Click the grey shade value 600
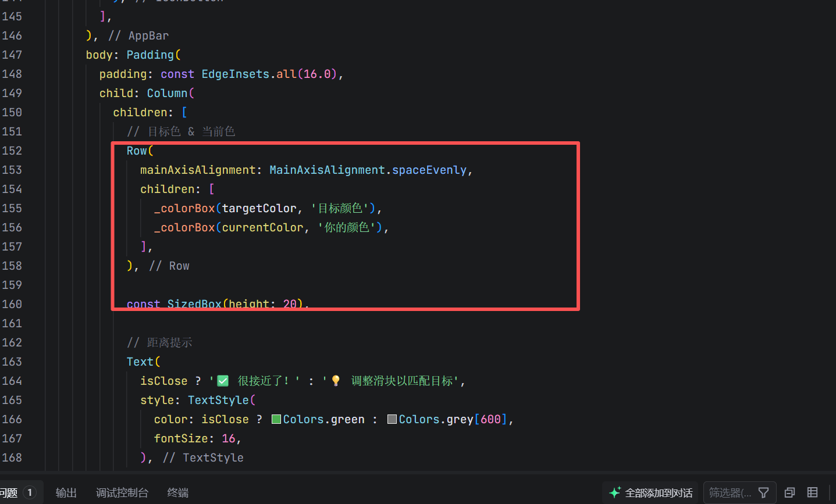 tap(491, 419)
